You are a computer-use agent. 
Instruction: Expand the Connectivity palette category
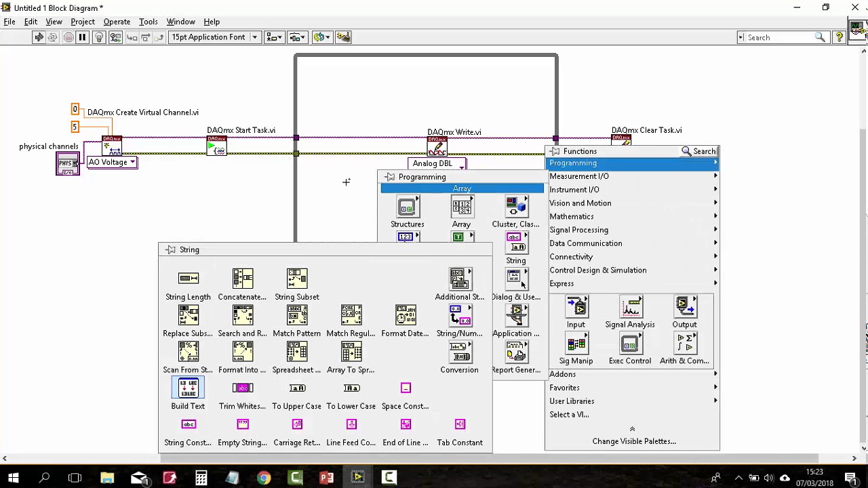coord(632,257)
